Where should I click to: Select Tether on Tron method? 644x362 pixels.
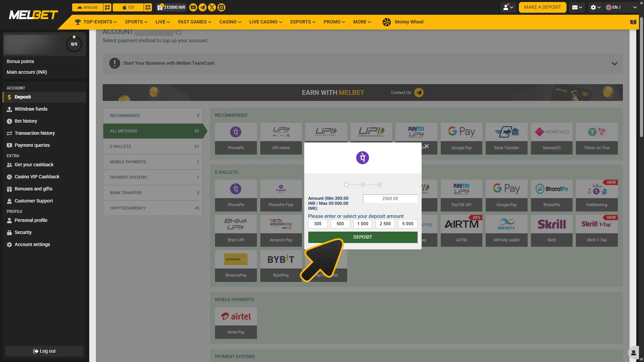(597, 138)
